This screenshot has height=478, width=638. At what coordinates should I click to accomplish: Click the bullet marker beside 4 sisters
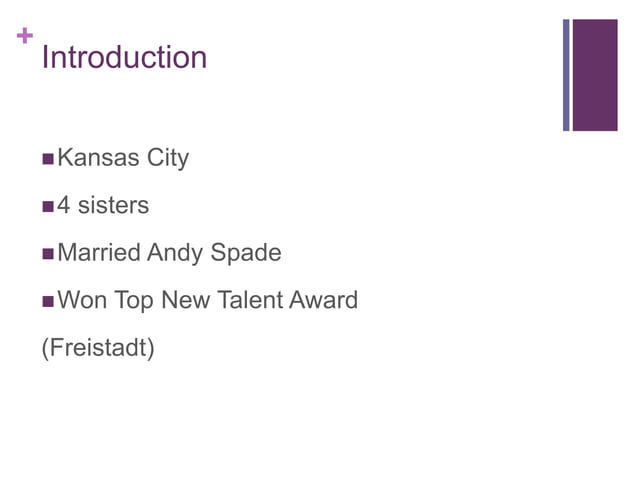pyautogui.click(x=47, y=206)
